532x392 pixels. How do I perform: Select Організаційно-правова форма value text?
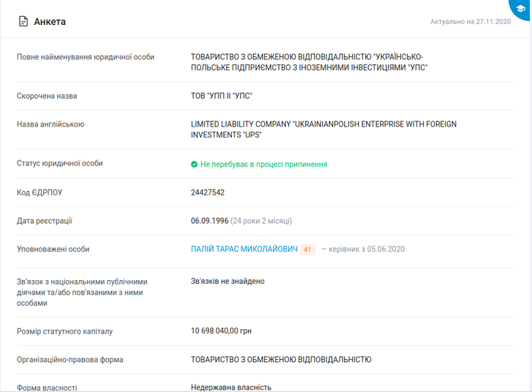[281, 359]
